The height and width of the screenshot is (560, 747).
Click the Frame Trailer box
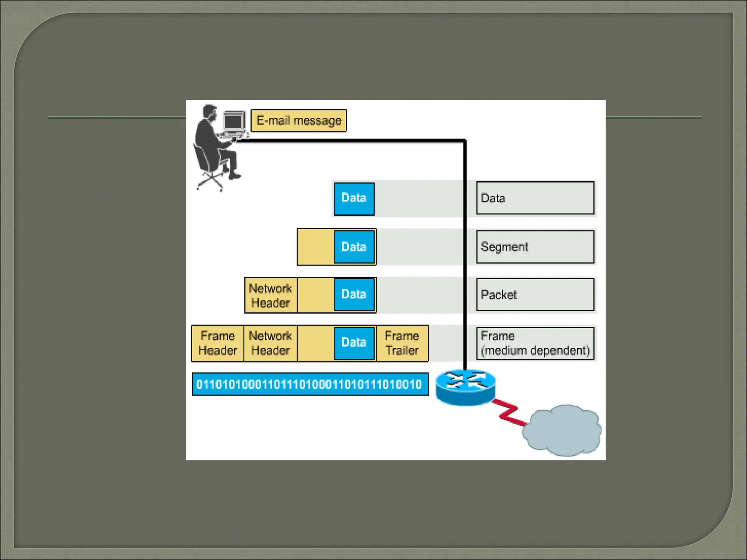[402, 343]
